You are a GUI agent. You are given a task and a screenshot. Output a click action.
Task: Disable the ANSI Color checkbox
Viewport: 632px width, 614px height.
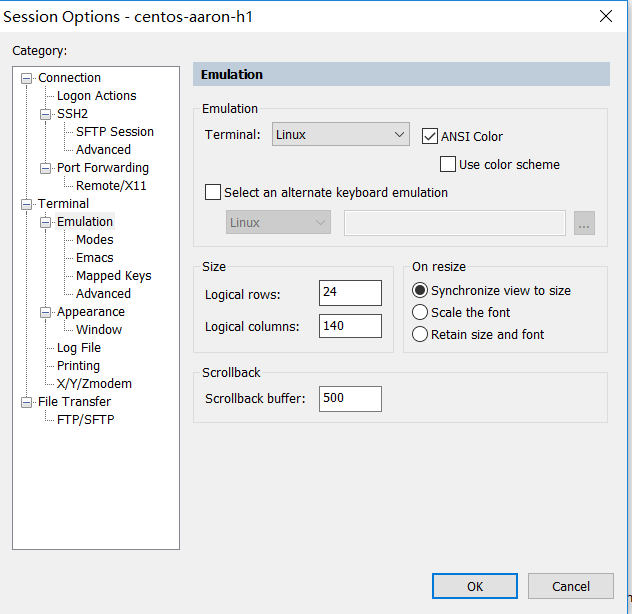pos(431,136)
